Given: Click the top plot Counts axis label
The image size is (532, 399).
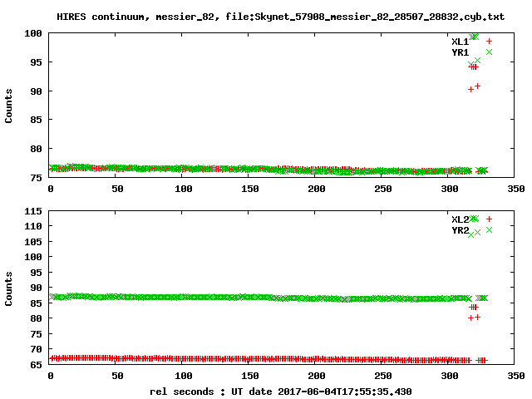Looking at the screenshot, I should click(x=8, y=106).
